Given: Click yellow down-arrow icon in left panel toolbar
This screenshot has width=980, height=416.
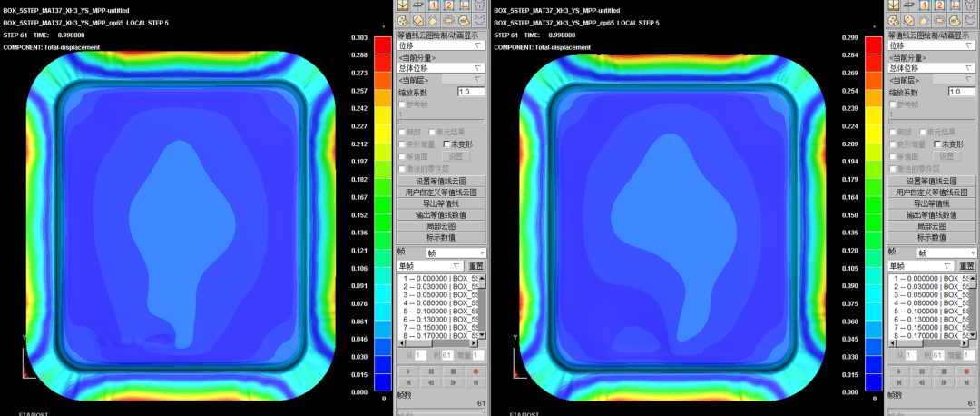Looking at the screenshot, I should point(403,5).
